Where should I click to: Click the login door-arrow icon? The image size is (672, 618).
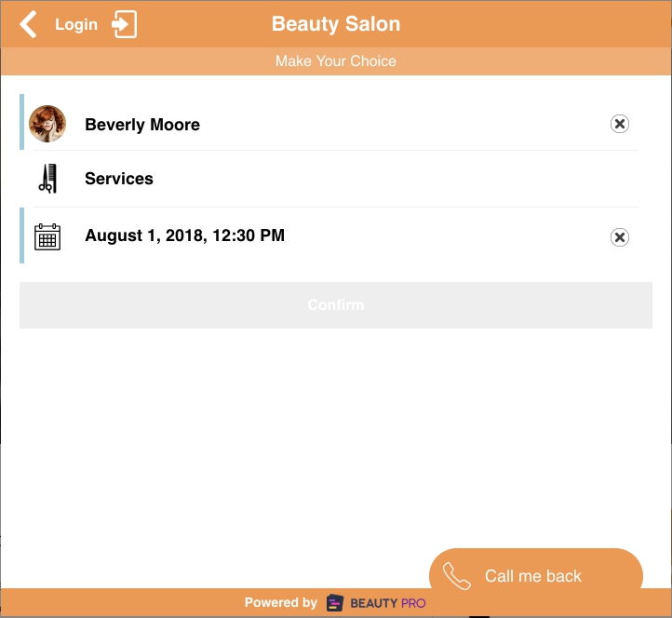point(125,24)
